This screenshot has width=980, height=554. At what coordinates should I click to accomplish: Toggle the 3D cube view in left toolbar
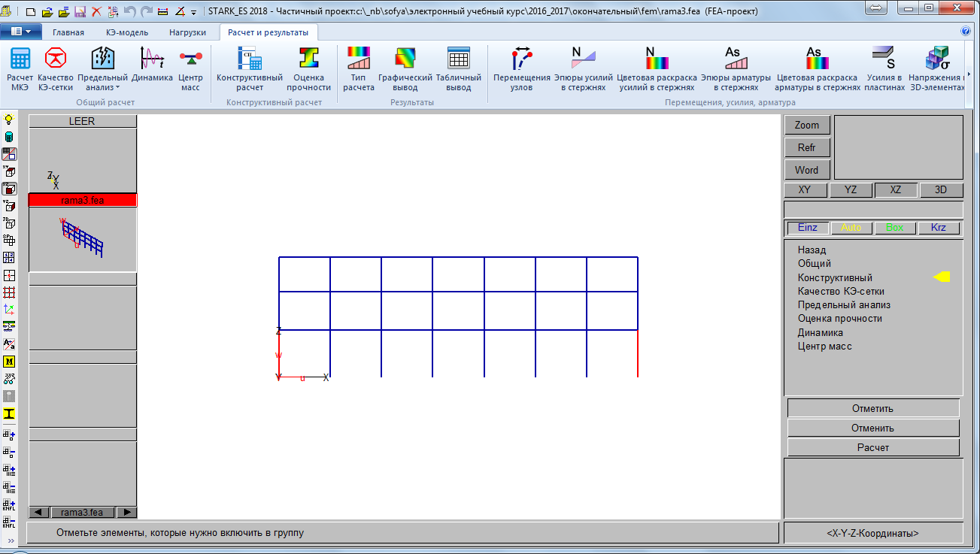pyautogui.click(x=9, y=223)
